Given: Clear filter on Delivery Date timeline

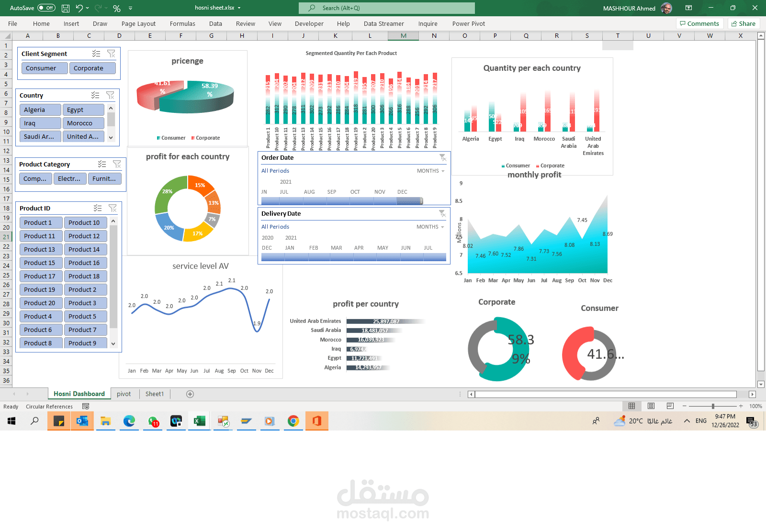Looking at the screenshot, I should pos(442,213).
